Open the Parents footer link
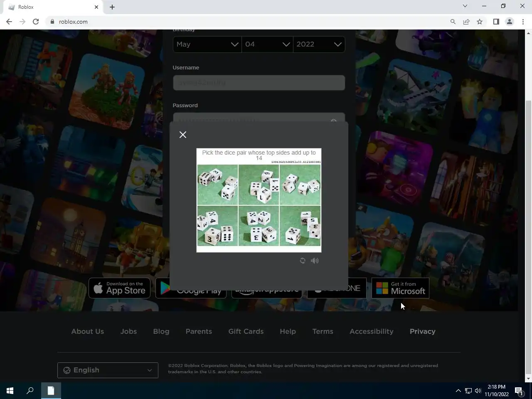 click(x=199, y=331)
